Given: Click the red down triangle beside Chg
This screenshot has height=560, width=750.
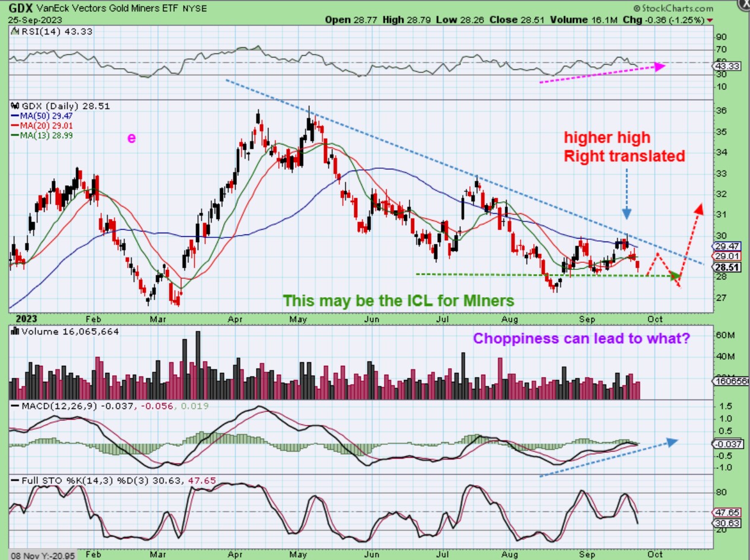Looking at the screenshot, I should [710, 20].
